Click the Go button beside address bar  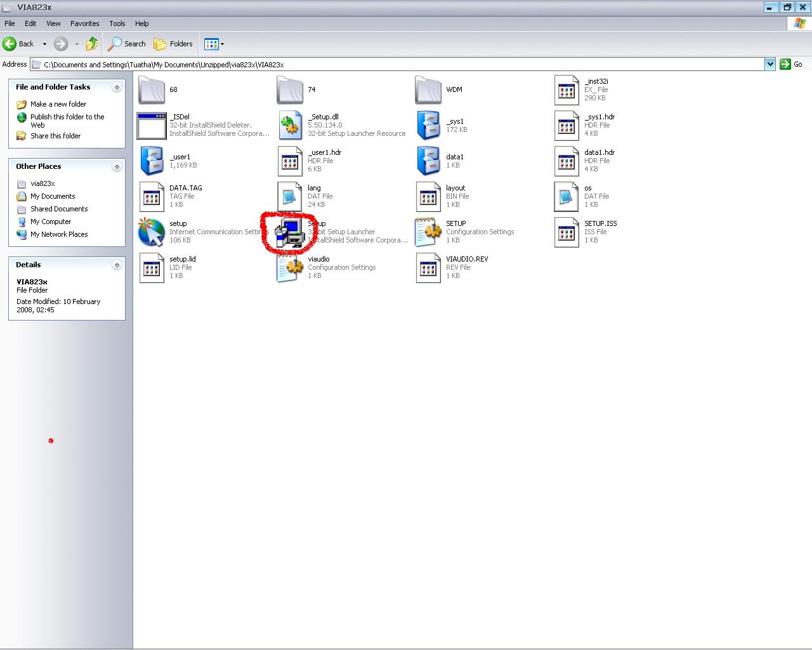click(x=792, y=64)
